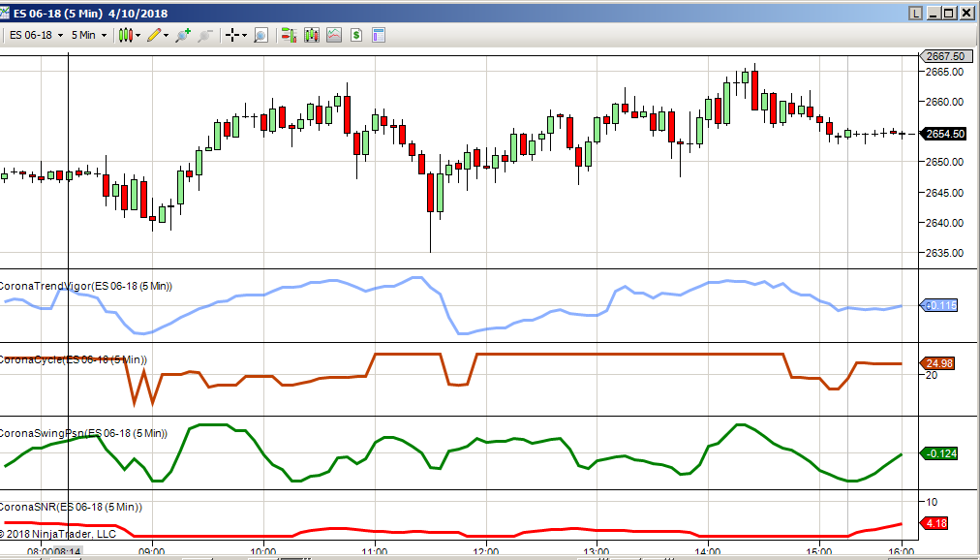Click the 2650.00 price axis label
Image resolution: width=980 pixels, height=560 pixels.
tap(944, 162)
